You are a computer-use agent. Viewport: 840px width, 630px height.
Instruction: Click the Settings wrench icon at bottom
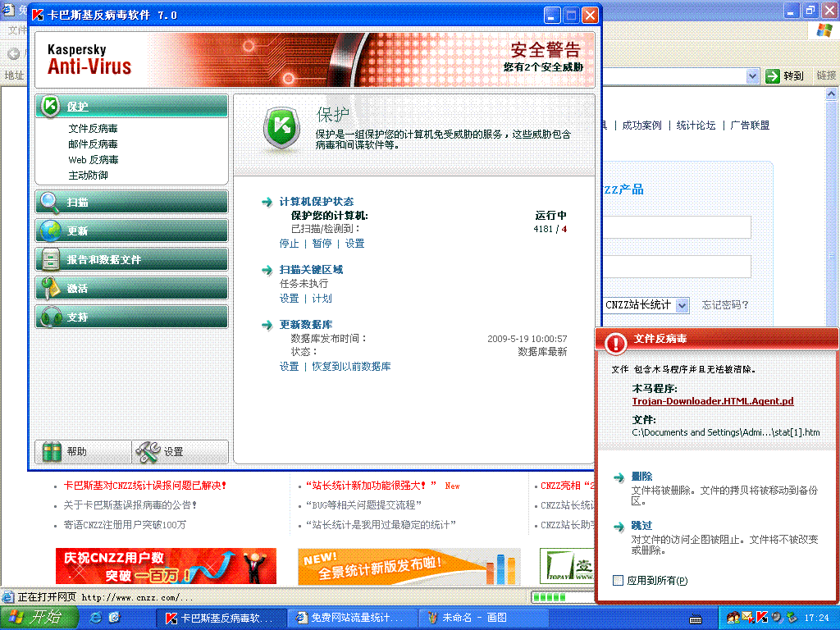pos(148,451)
